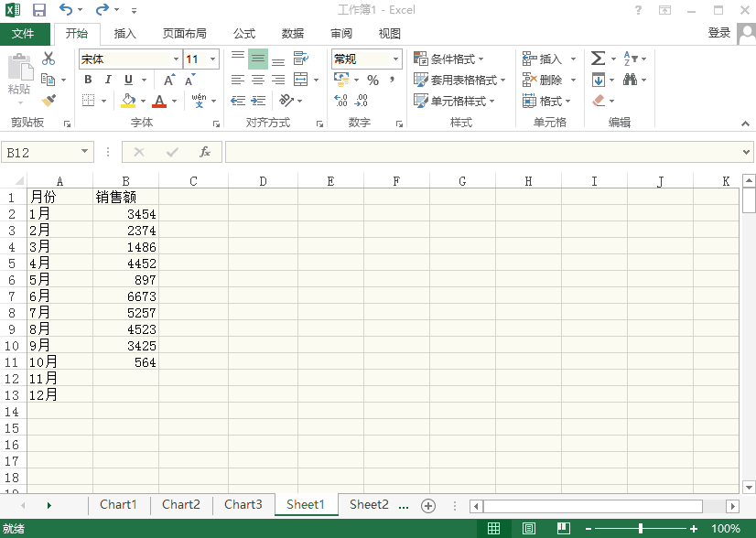Screen dimensions: 756x538
Task: Insert AutoSum with the sigma icon
Action: point(598,59)
